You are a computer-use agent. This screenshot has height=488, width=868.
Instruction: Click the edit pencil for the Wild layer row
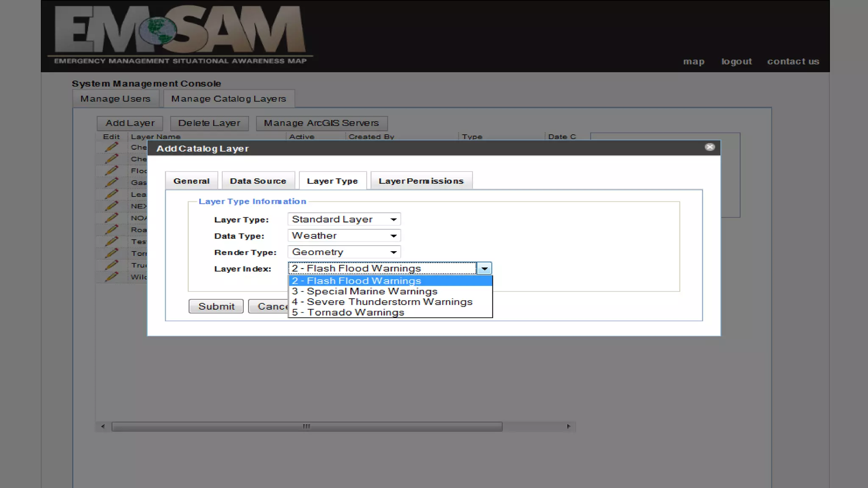[111, 277]
